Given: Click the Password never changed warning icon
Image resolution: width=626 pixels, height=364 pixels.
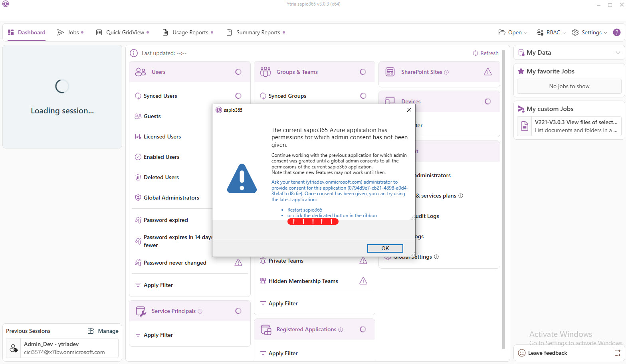Looking at the screenshot, I should click(238, 263).
